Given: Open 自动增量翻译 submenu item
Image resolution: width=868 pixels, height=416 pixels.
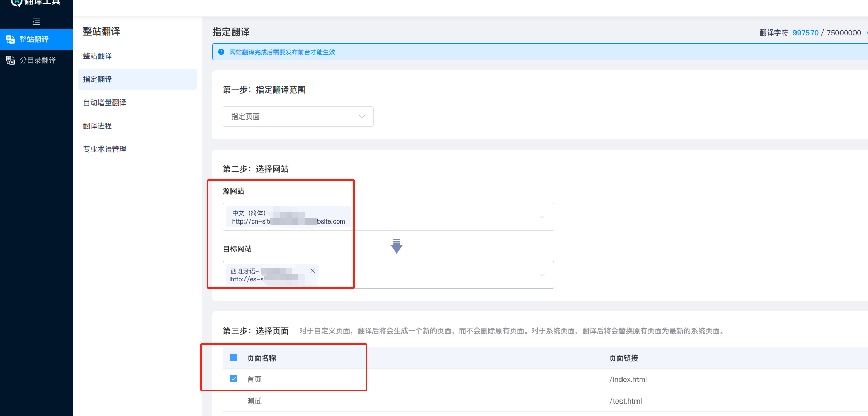Looking at the screenshot, I should tap(105, 102).
